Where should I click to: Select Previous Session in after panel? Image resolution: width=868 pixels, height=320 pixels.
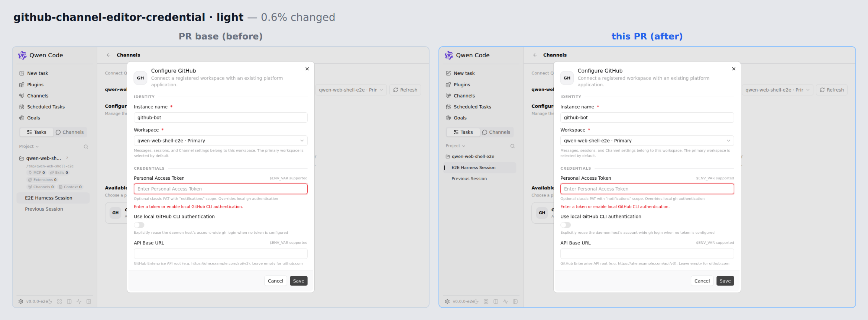click(480, 179)
